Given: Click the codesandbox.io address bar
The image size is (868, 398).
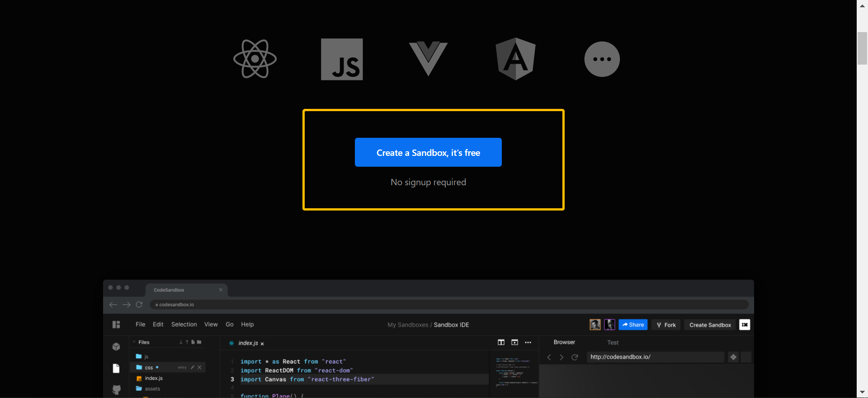Looking at the screenshot, I should [449, 304].
